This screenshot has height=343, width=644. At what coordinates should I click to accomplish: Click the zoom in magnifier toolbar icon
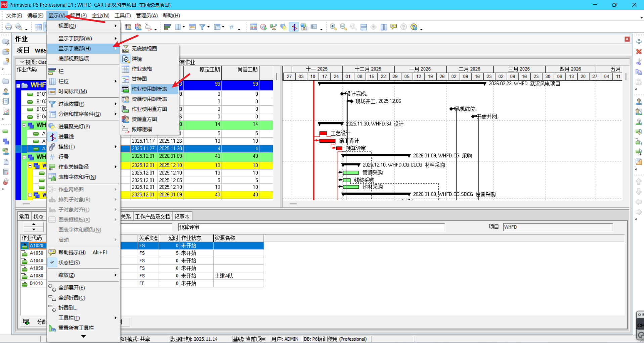click(333, 27)
